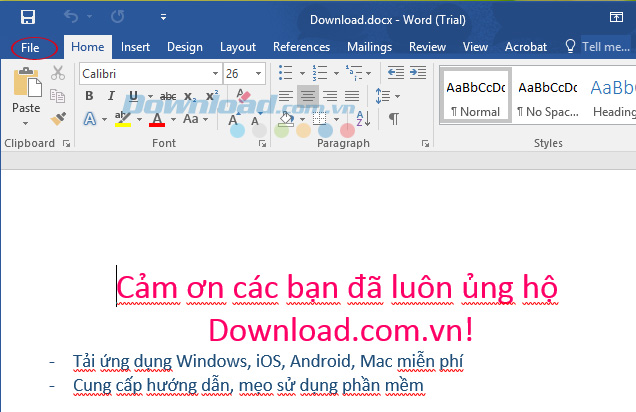The height and width of the screenshot is (412, 636).
Task: Align the text right
Action: tap(330, 96)
